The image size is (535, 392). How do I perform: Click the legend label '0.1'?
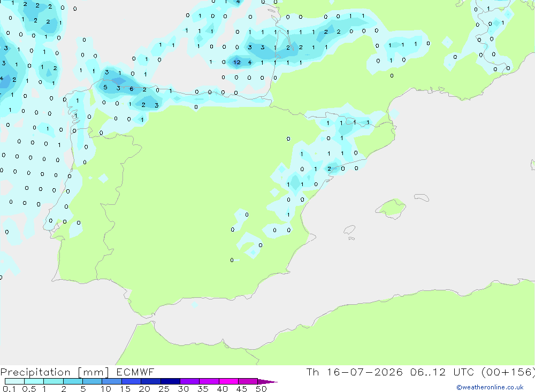tap(9, 389)
